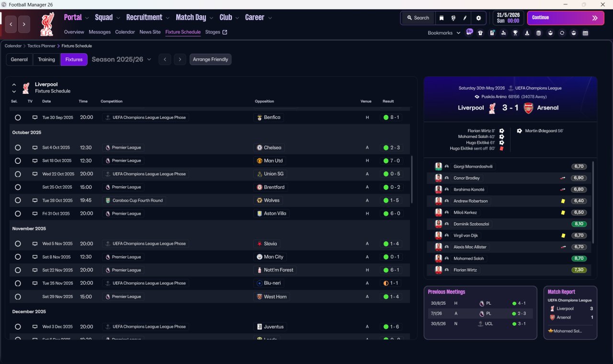Click the fixture list vertical scrollbar
The height and width of the screenshot is (364, 613).
[411, 180]
